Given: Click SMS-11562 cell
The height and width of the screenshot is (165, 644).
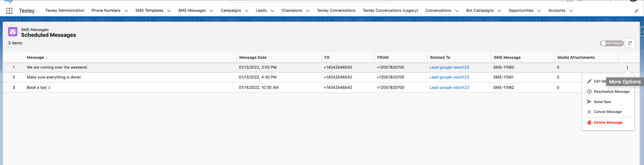Looking at the screenshot, I should click(504, 87).
